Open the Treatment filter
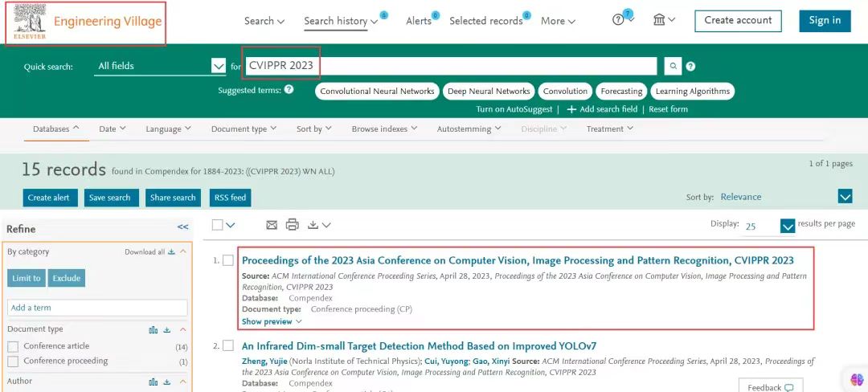Viewport: 868px width, 392px height. (x=609, y=129)
